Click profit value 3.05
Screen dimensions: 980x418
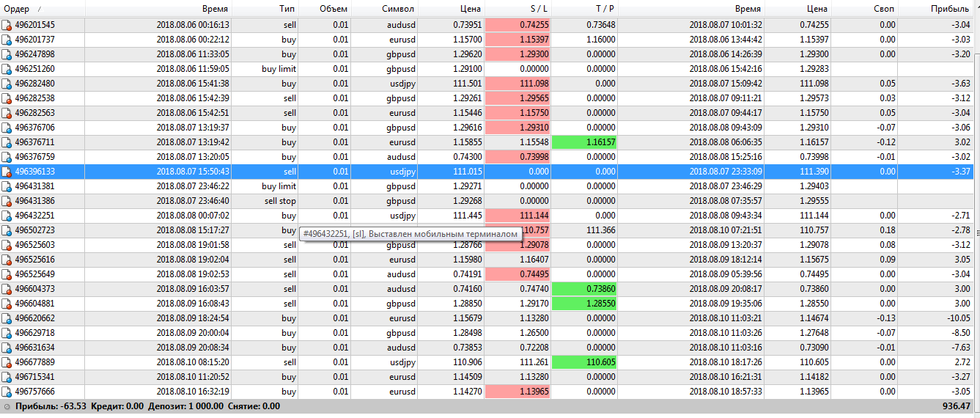[963, 260]
